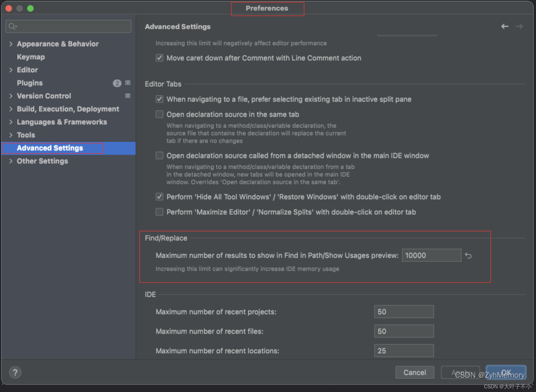Click the back navigation arrow
Screen dimensions: 536x392
[504, 26]
